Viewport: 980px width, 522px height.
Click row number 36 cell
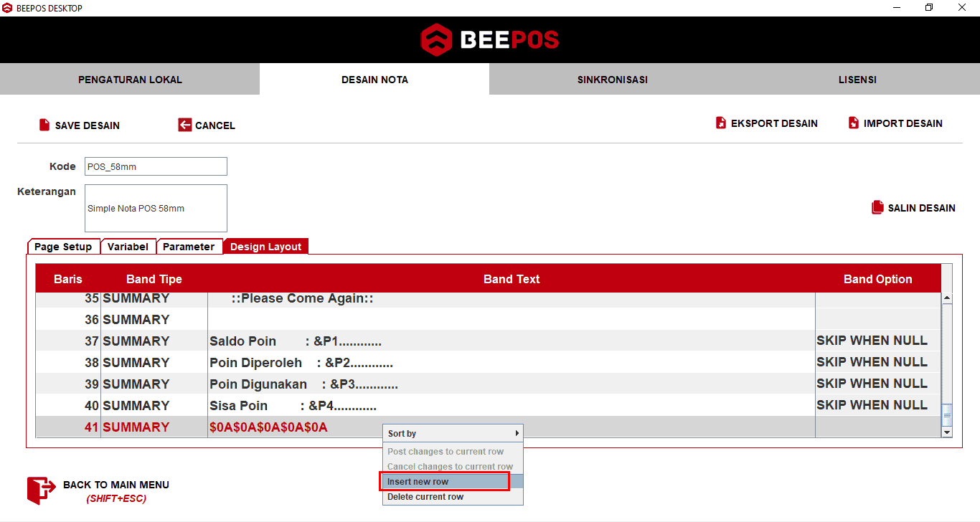click(68, 320)
